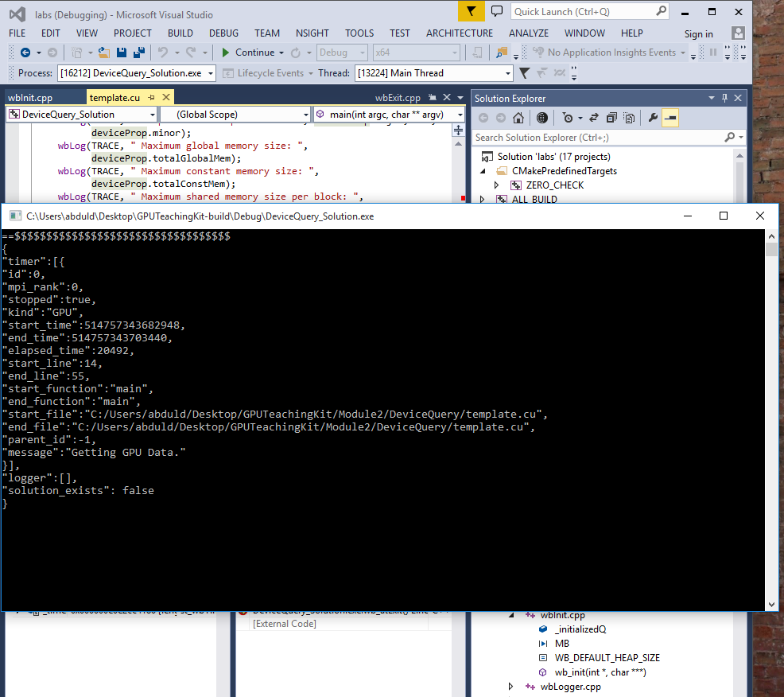Click the Save All icon

coord(139,52)
